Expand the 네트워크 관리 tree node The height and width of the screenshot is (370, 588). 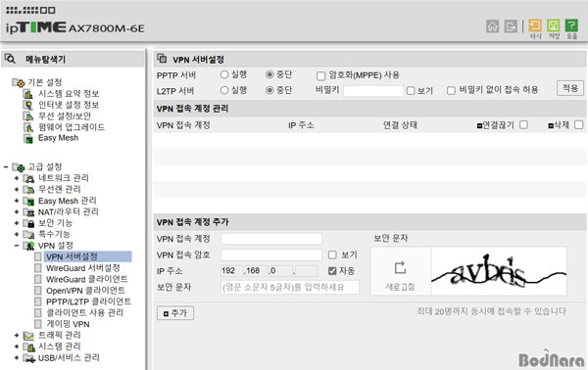point(17,178)
